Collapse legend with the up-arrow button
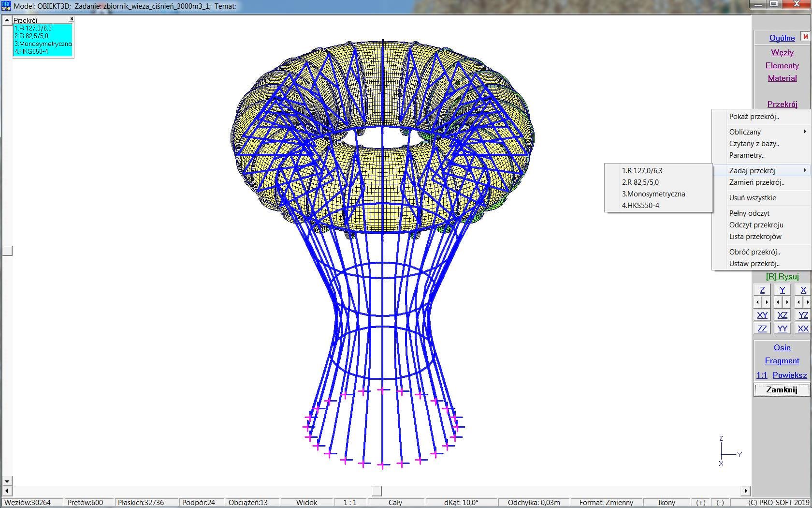This screenshot has width=812, height=508. pos(7,20)
